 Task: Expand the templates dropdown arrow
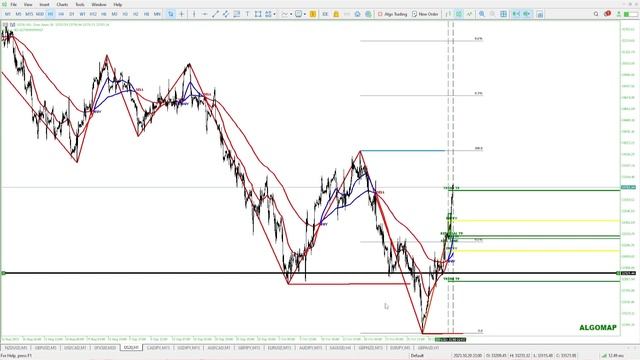(x=304, y=14)
